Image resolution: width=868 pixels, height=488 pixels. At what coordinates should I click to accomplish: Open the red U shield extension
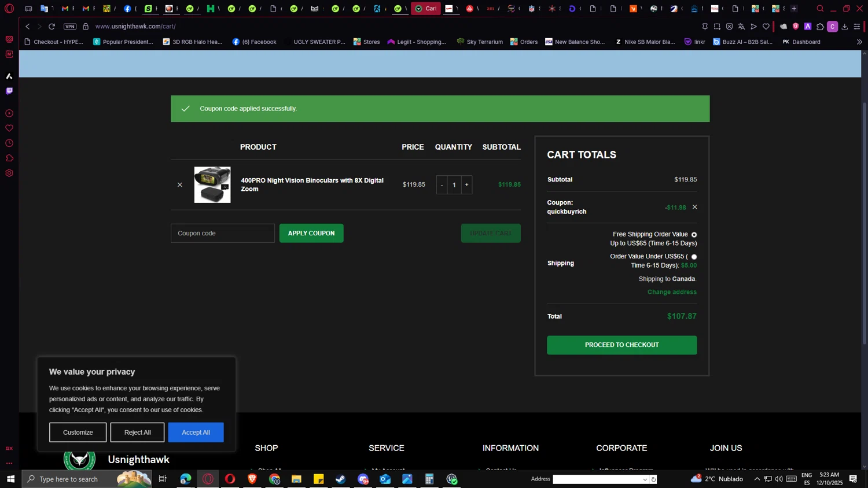coord(796,27)
